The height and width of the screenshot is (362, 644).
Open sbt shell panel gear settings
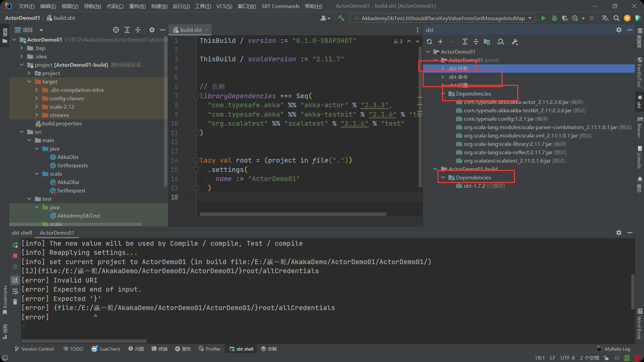pos(619,233)
